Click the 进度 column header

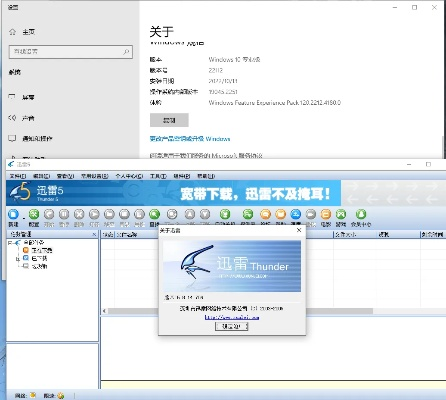[x=398, y=235]
